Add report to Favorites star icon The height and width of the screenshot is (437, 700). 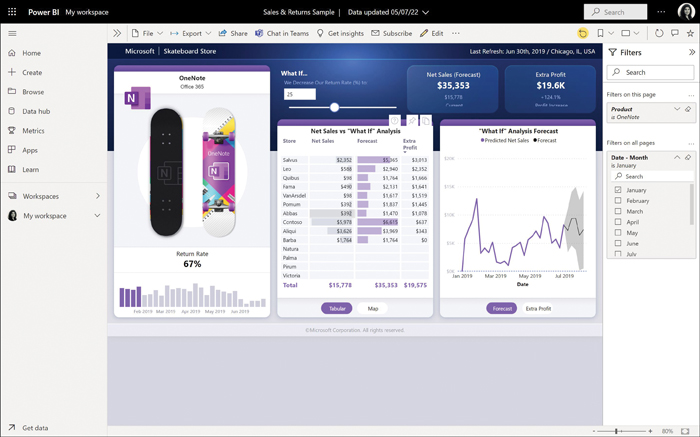point(690,33)
